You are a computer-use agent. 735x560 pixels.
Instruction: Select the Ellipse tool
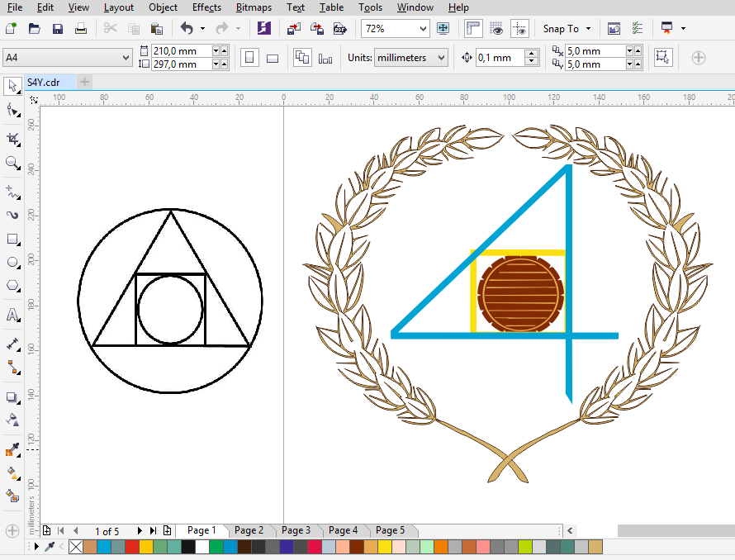pyautogui.click(x=12, y=262)
